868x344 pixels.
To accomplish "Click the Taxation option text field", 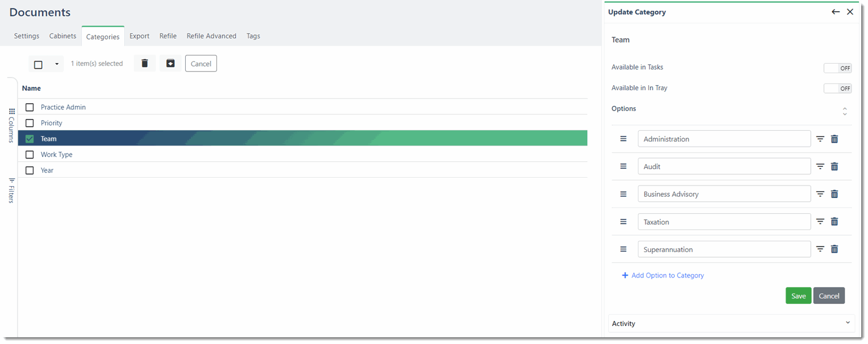I will tap(724, 222).
